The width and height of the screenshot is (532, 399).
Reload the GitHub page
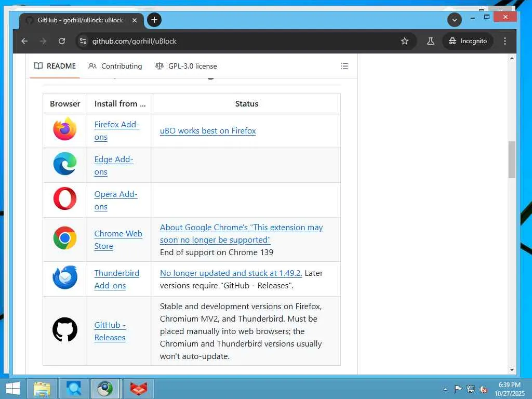[62, 41]
